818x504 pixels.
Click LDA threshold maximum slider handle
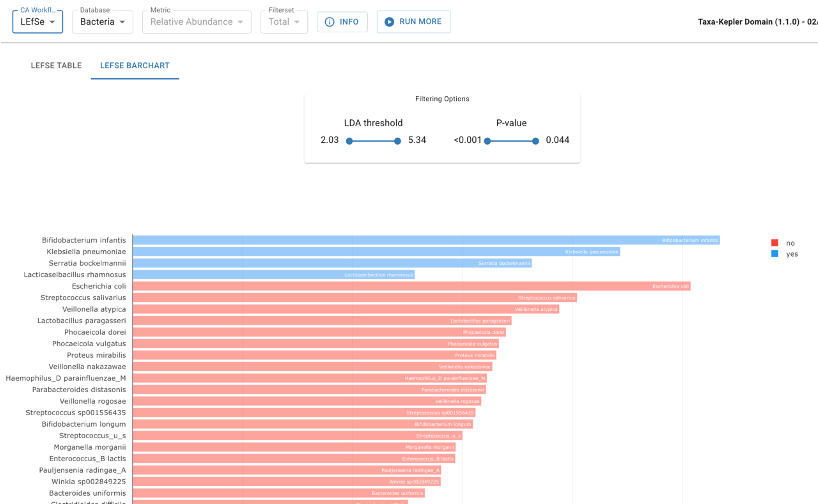pos(397,141)
